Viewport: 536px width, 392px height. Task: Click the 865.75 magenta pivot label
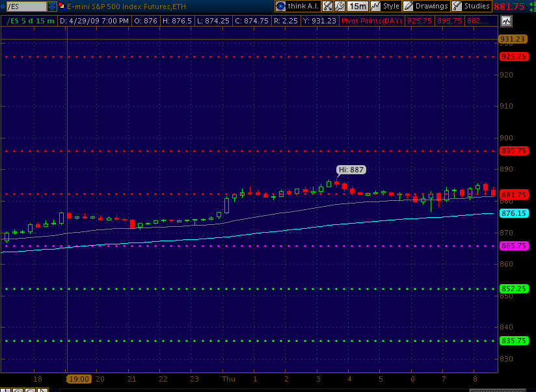(512, 246)
